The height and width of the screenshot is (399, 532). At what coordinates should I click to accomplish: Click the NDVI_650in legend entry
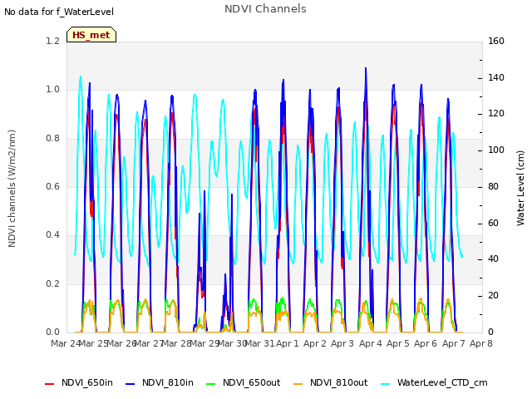click(79, 382)
